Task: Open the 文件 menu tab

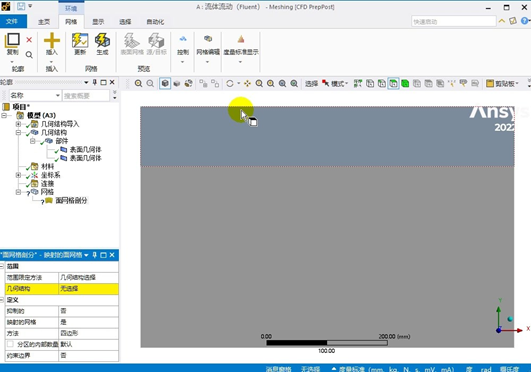Action: coord(12,21)
